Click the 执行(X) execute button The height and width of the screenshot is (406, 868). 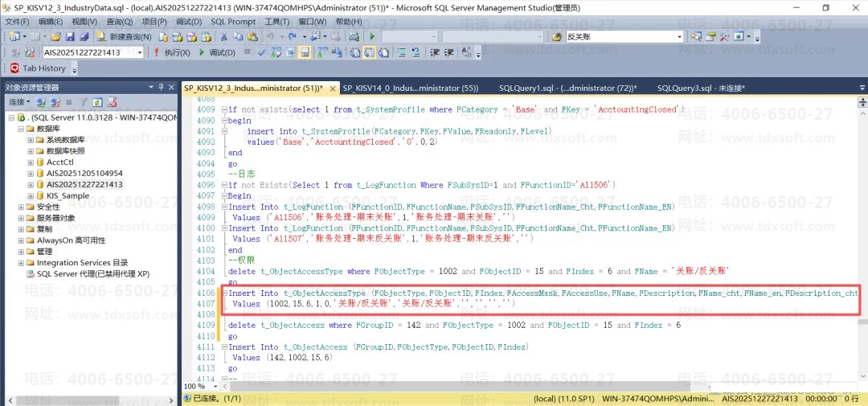171,53
